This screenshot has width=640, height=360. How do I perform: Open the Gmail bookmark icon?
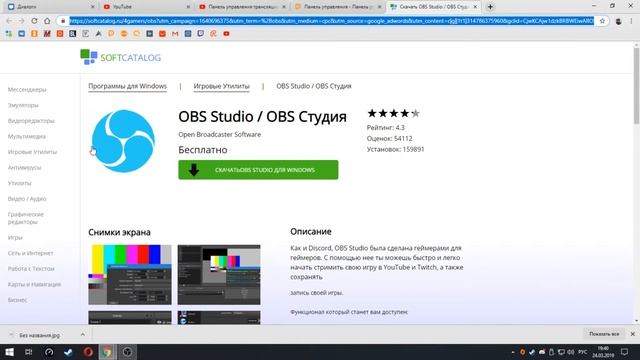(x=175, y=34)
